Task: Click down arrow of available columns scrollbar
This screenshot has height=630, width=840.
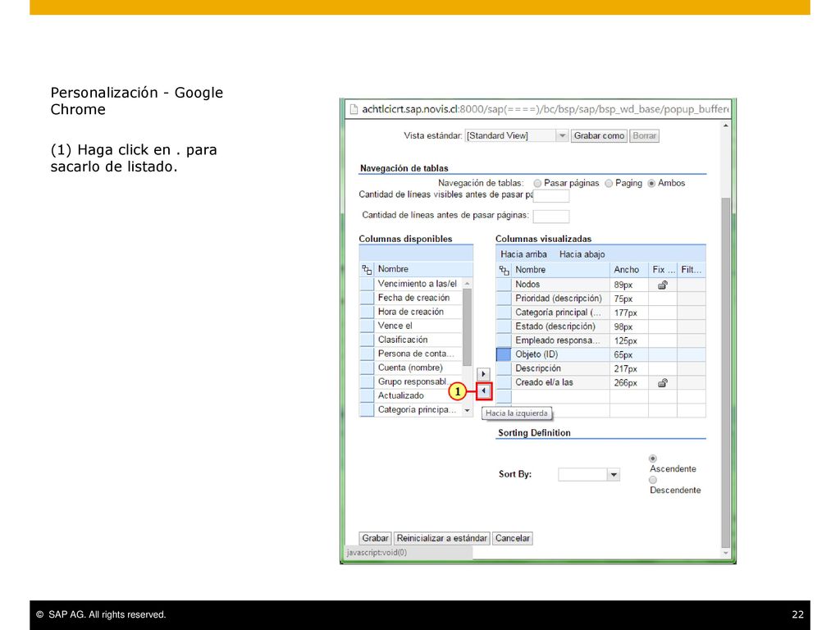Action: [x=467, y=410]
